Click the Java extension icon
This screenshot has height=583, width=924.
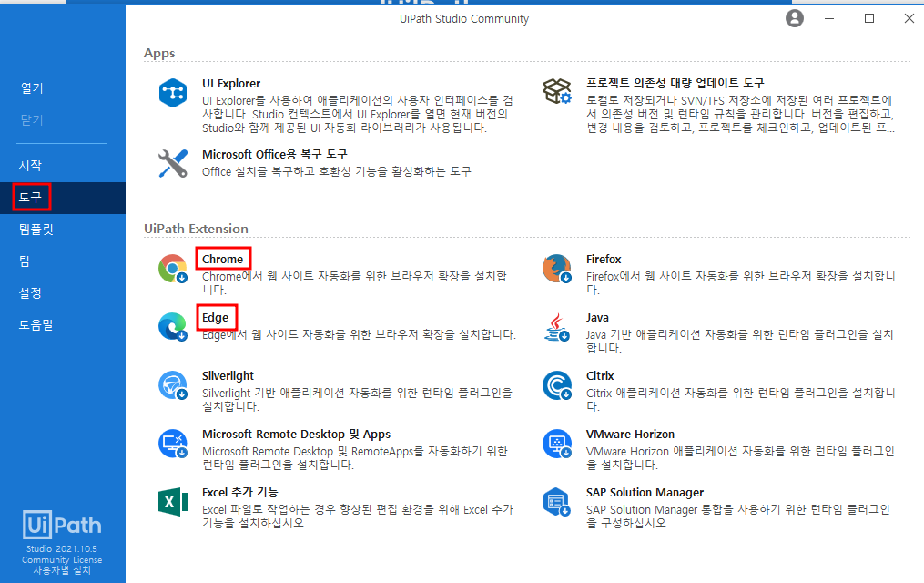pos(557,327)
